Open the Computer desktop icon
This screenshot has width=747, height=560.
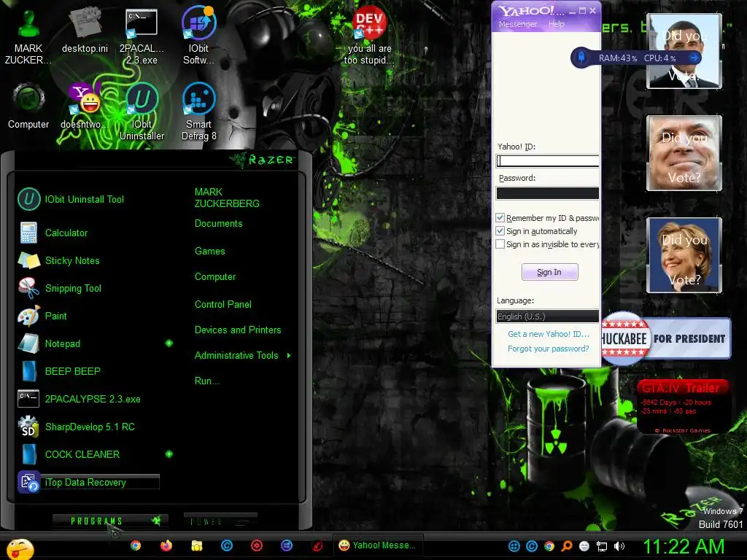coord(28,106)
